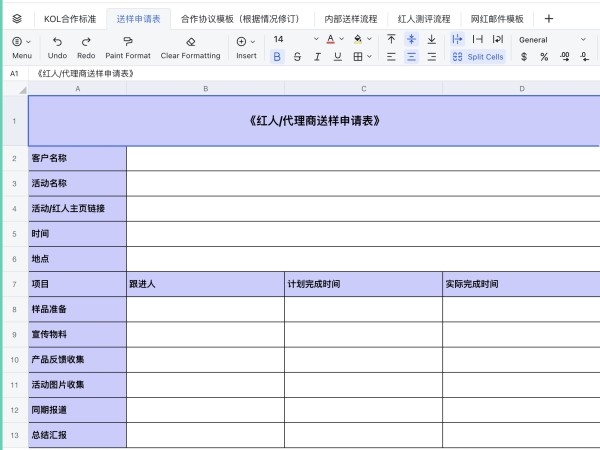Select column B header
Screen dimensions: 600x450
(205, 89)
